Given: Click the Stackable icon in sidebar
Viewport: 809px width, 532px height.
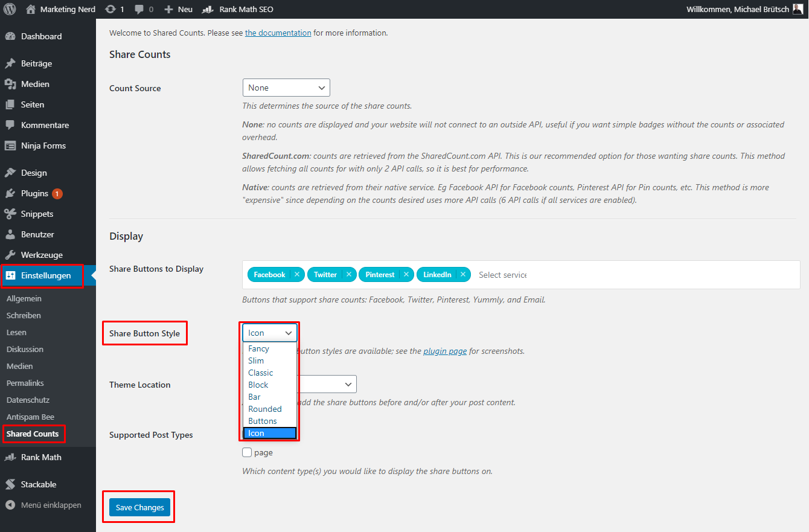Looking at the screenshot, I should [10, 484].
